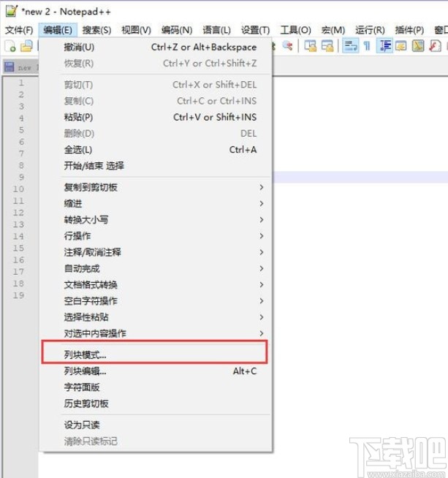
Task: Click the Notepad++ title bar app icon
Action: (12, 11)
